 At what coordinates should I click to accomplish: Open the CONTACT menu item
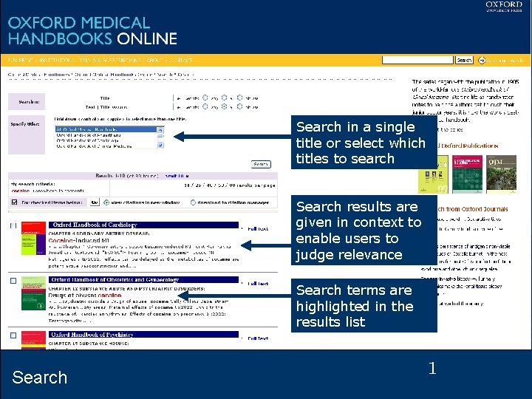pos(181,61)
